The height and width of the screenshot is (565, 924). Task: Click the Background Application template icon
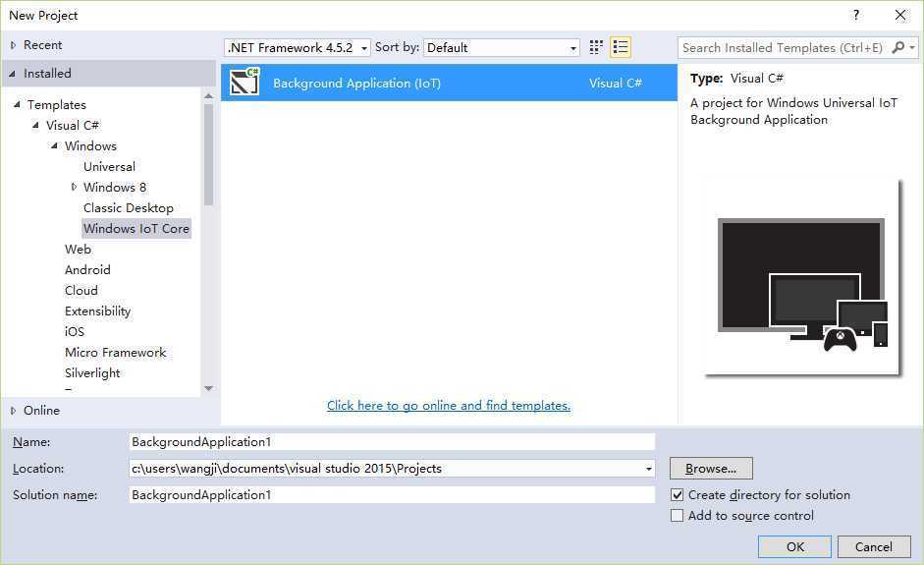coord(244,82)
